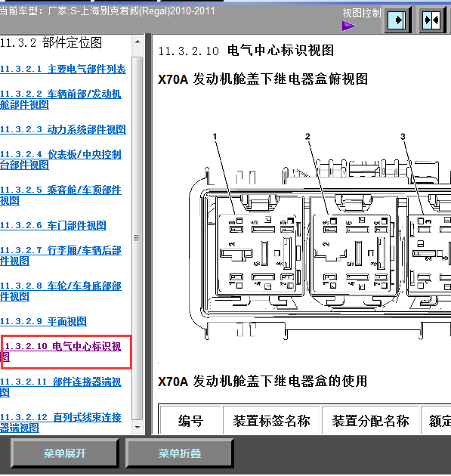The image size is (451, 476).
Task: Open link 11.3.2.9 平面视图
Action: (43, 321)
